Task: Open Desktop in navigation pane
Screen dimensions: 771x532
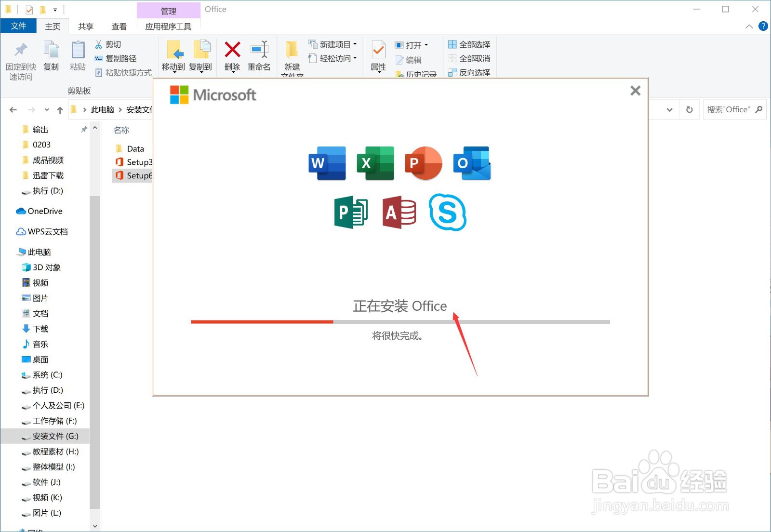Action: tap(35, 360)
